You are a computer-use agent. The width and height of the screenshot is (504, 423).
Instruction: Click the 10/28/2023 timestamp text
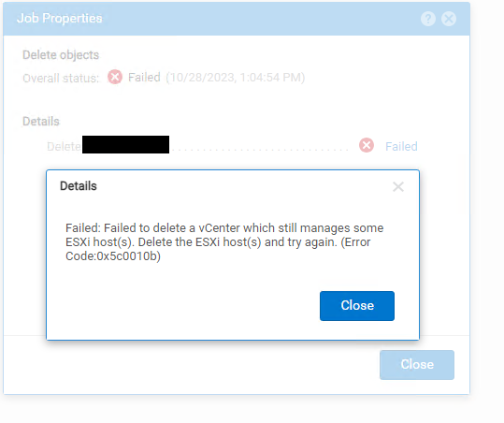click(236, 78)
